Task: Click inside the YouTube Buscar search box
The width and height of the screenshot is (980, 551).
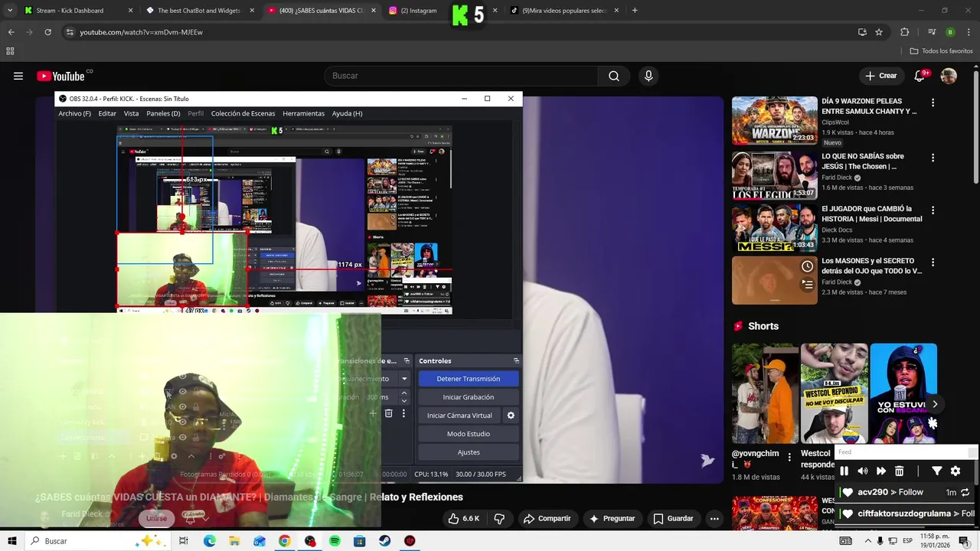Action: tap(461, 76)
